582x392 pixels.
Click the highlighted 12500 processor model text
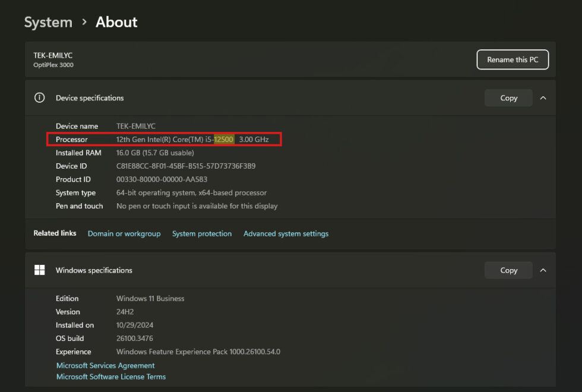tap(224, 140)
